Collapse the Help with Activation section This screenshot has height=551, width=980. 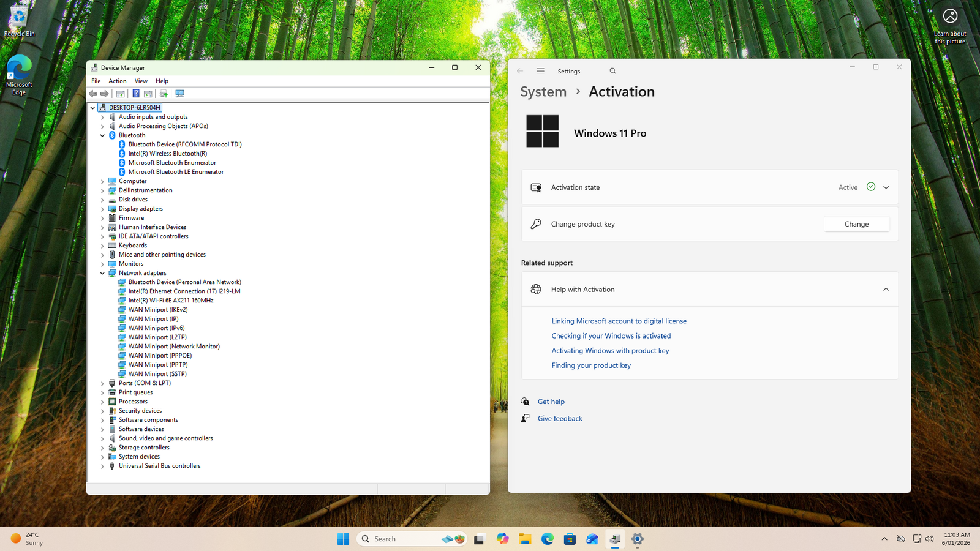[886, 290]
